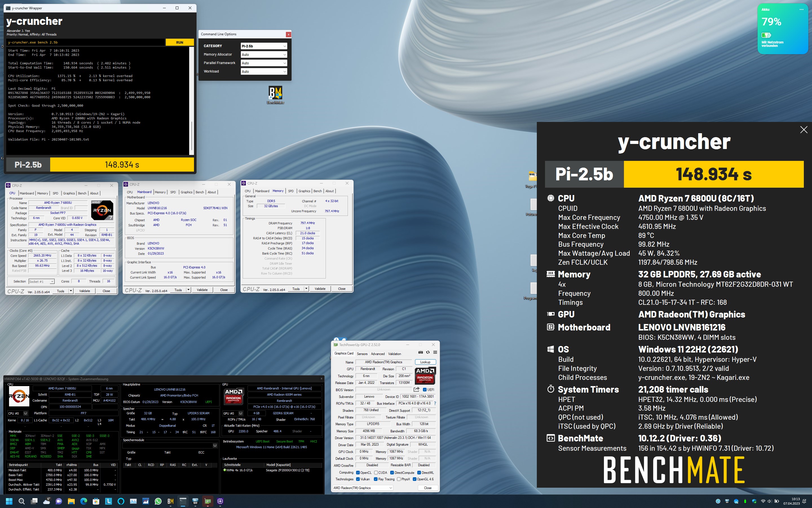Image resolution: width=812 pixels, height=508 pixels.
Task: Open the Parallel Framework dropdown
Action: click(264, 63)
